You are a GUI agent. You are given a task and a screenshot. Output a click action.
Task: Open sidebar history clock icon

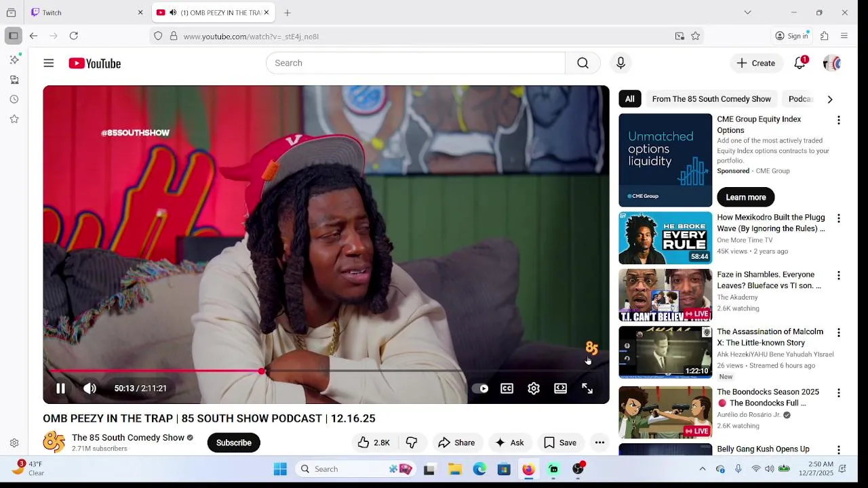14,99
